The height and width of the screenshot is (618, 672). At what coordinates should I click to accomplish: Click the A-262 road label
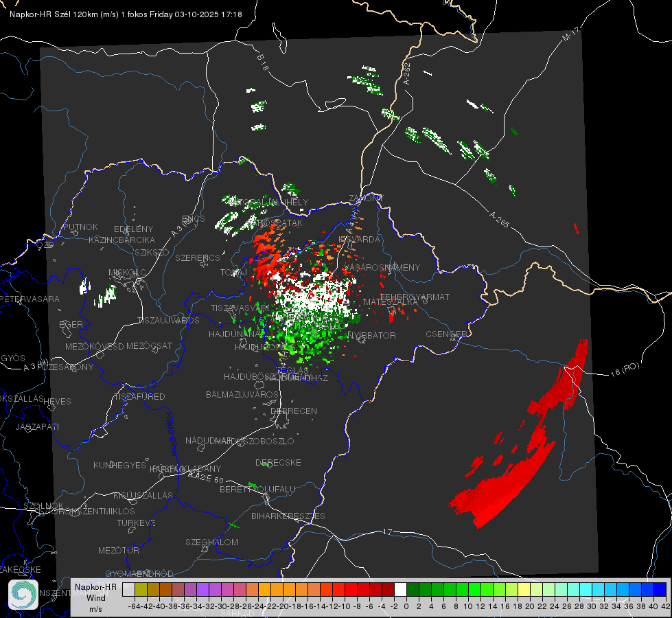(407, 73)
